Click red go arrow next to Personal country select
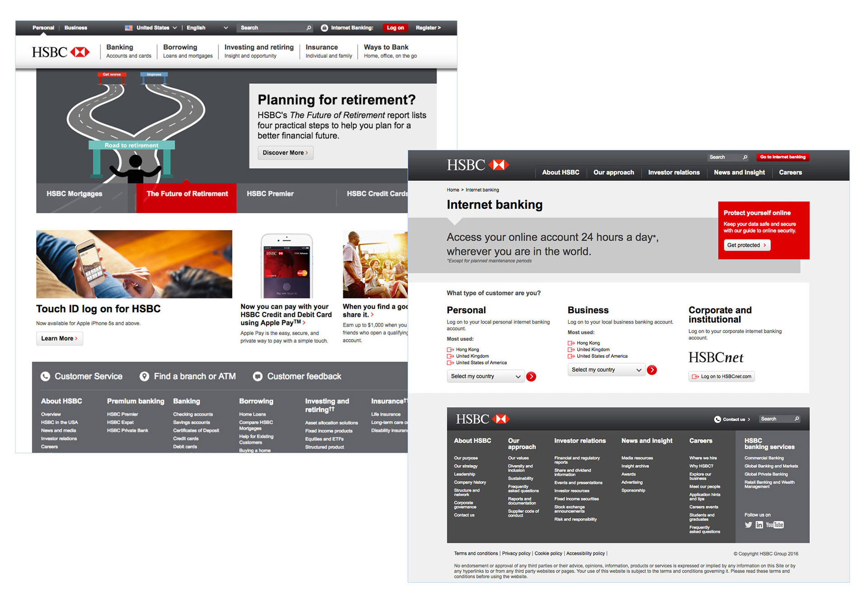The height and width of the screenshot is (599, 868). (x=531, y=376)
